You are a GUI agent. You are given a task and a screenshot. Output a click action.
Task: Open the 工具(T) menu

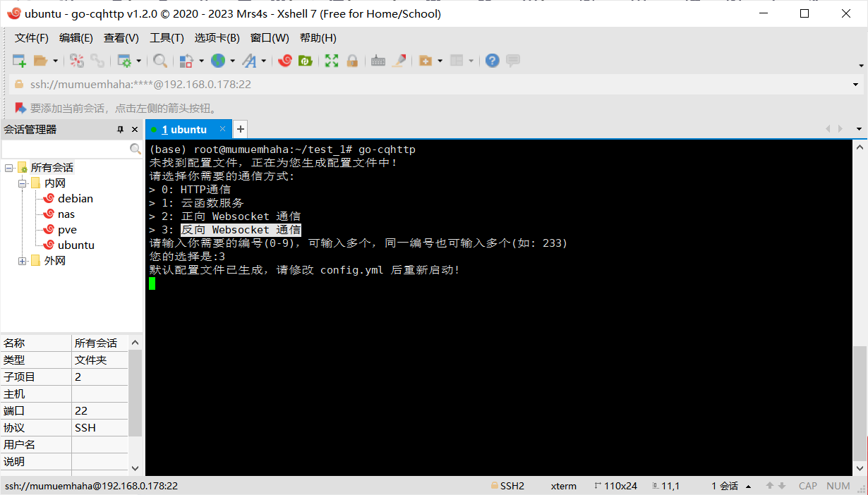coord(167,38)
